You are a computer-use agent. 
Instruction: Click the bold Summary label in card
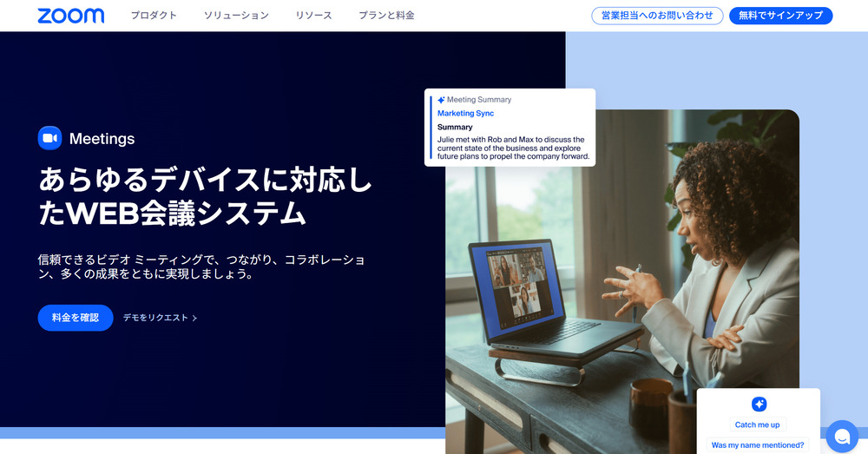click(x=455, y=128)
